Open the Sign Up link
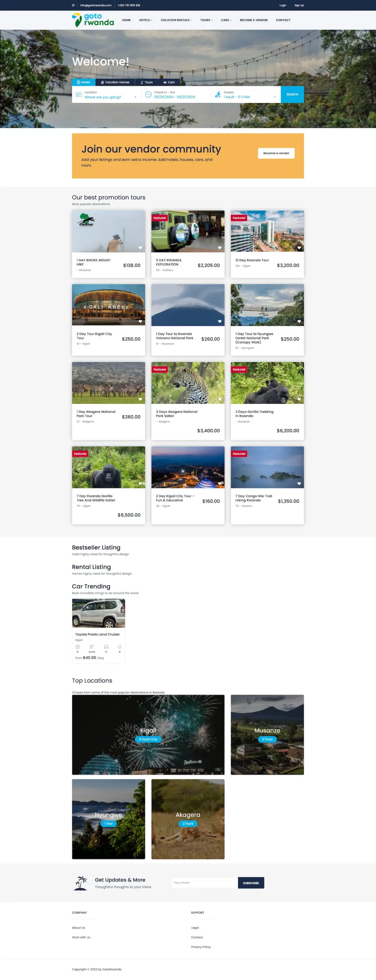 (299, 5)
